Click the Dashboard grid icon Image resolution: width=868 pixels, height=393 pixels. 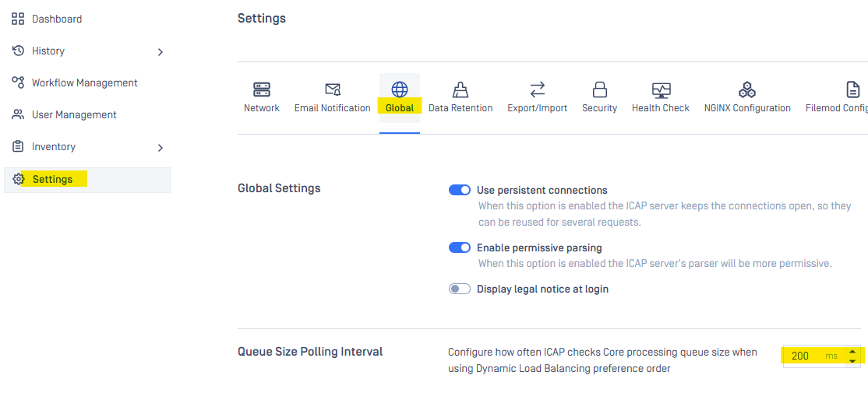coord(18,19)
